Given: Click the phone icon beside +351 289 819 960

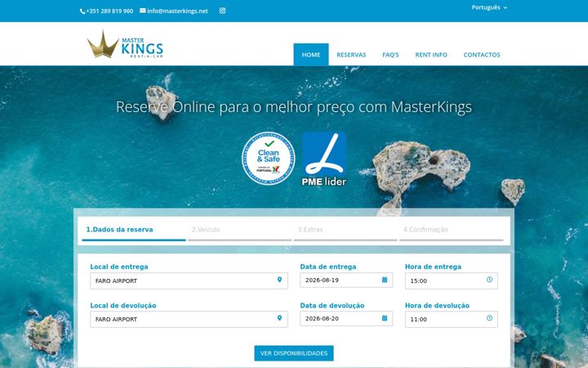Looking at the screenshot, I should point(82,11).
